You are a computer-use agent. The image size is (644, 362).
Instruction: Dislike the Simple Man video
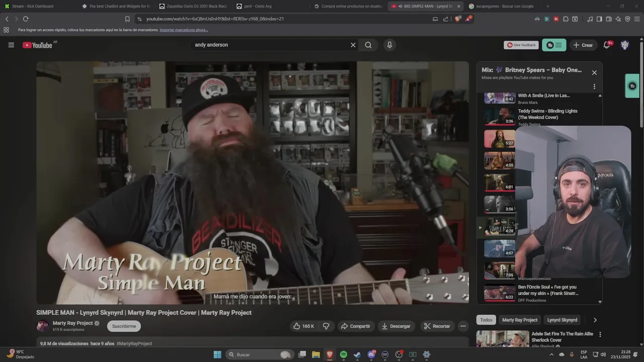click(x=326, y=326)
